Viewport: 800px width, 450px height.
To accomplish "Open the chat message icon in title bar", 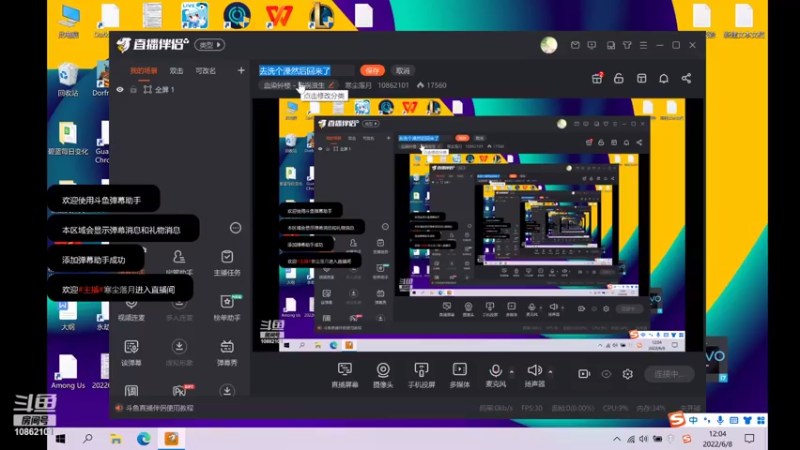I will click(610, 45).
